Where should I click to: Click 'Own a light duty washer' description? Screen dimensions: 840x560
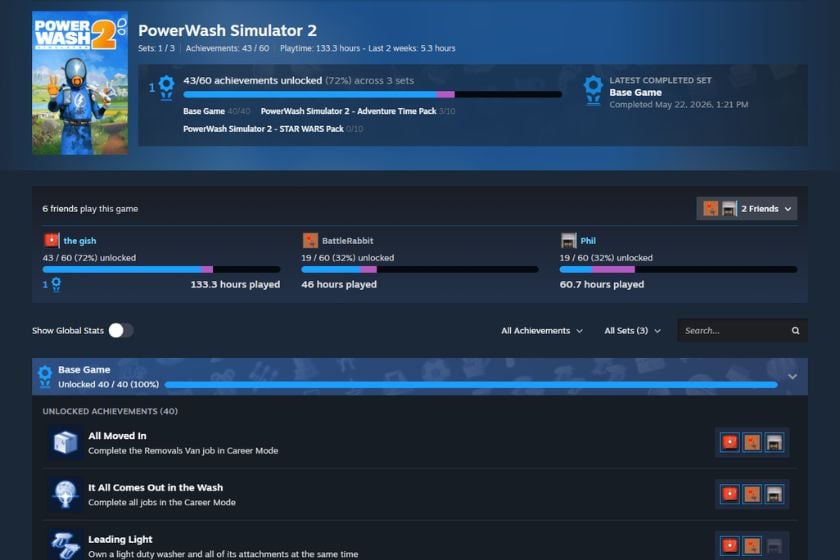click(223, 554)
